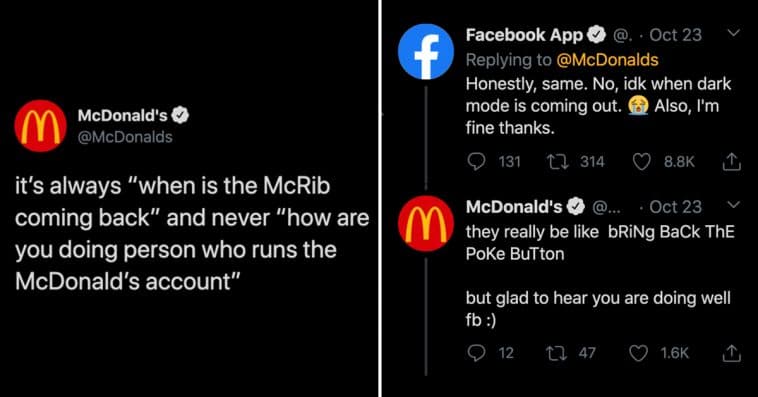Reply to McDonald's poke button tweet
758x397 pixels.
click(476, 353)
